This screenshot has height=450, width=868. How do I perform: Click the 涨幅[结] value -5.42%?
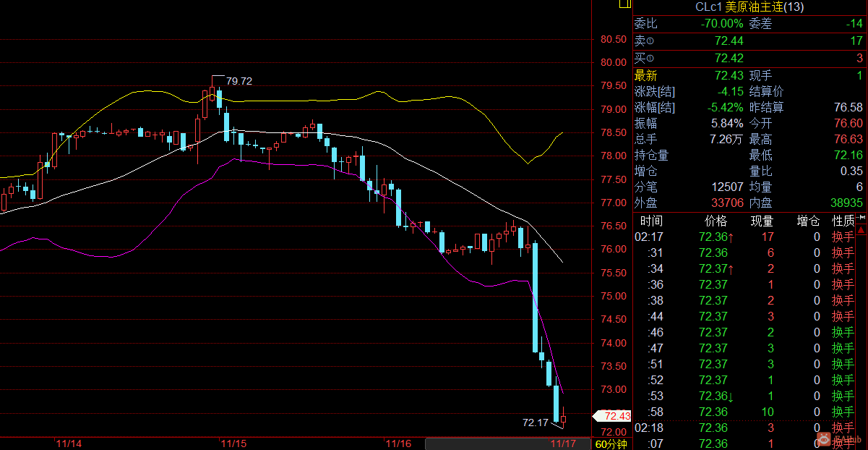tap(725, 108)
